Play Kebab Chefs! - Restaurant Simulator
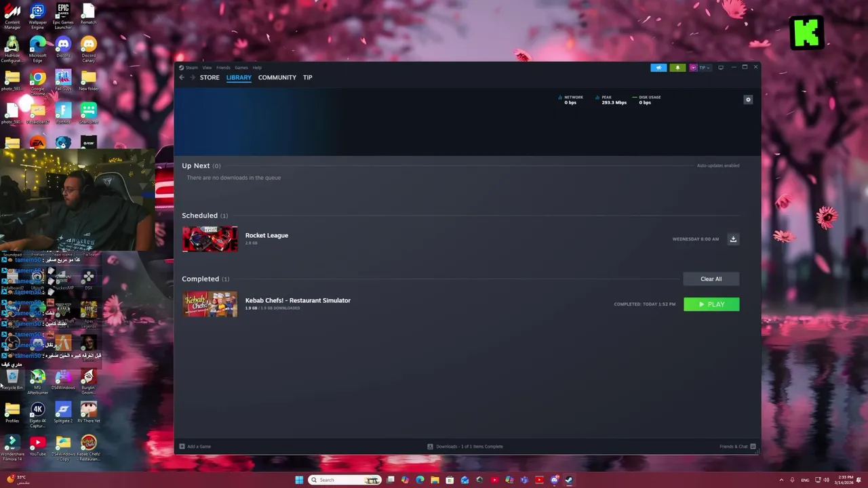Screen dimensions: 868x488 [711, 304]
